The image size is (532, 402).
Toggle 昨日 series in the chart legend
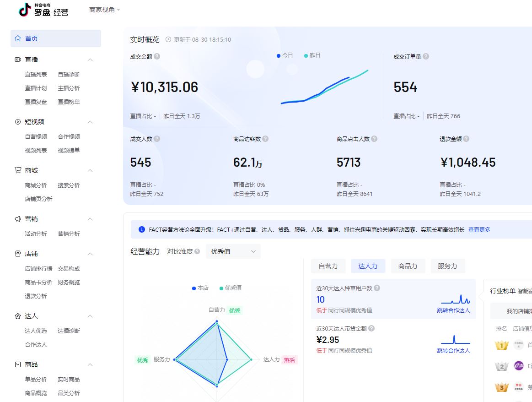(312, 55)
